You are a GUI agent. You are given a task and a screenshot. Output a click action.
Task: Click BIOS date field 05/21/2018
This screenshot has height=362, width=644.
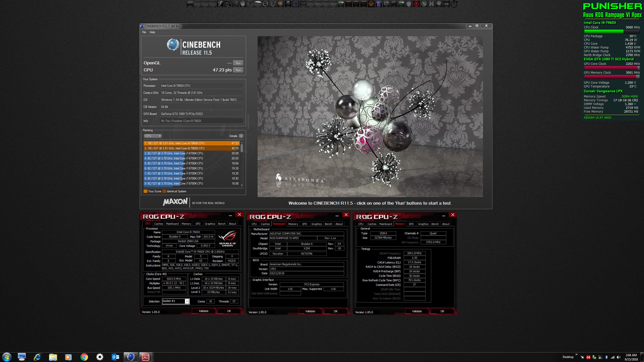click(x=307, y=274)
